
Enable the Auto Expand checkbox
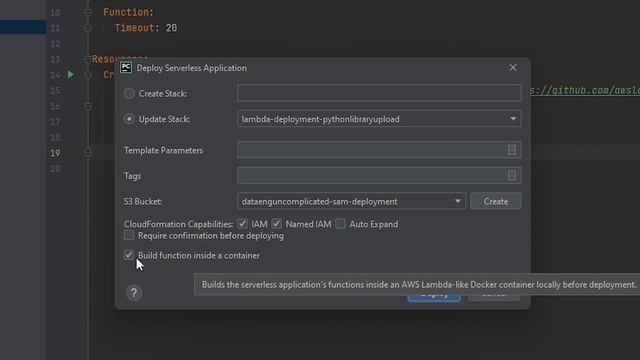pyautogui.click(x=340, y=224)
